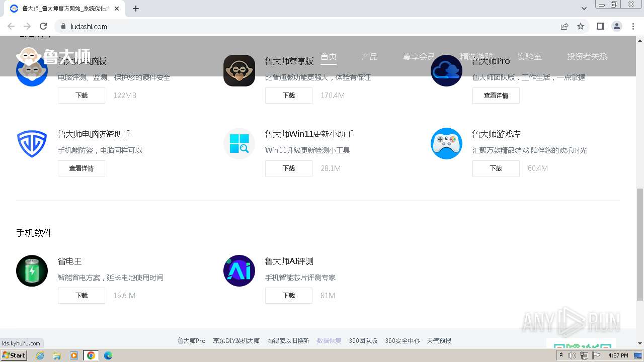Click the 省电王 title text
The image size is (644, 362).
pyautogui.click(x=69, y=261)
